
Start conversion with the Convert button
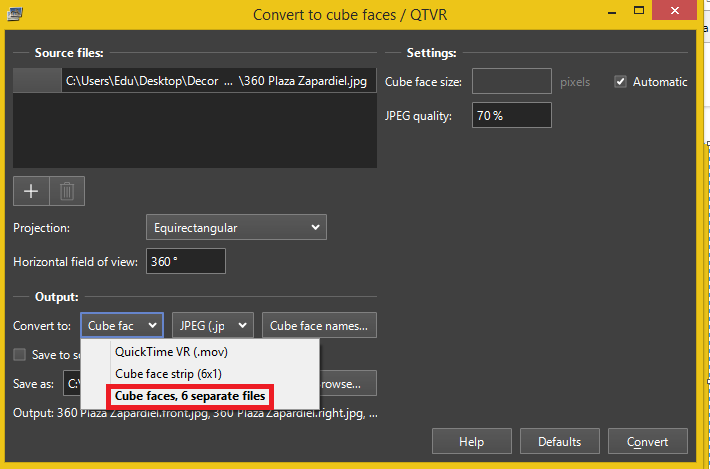pos(647,441)
